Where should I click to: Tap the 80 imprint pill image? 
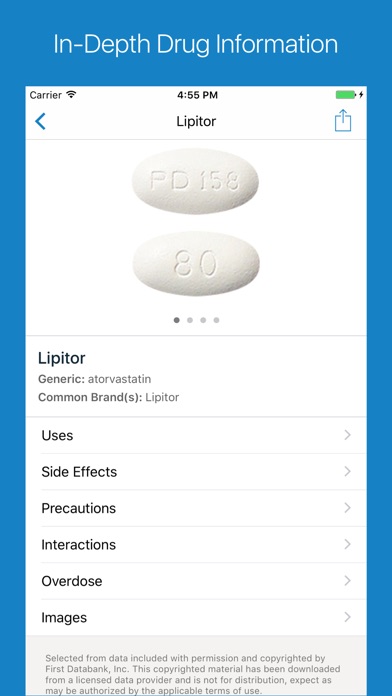[x=196, y=264]
